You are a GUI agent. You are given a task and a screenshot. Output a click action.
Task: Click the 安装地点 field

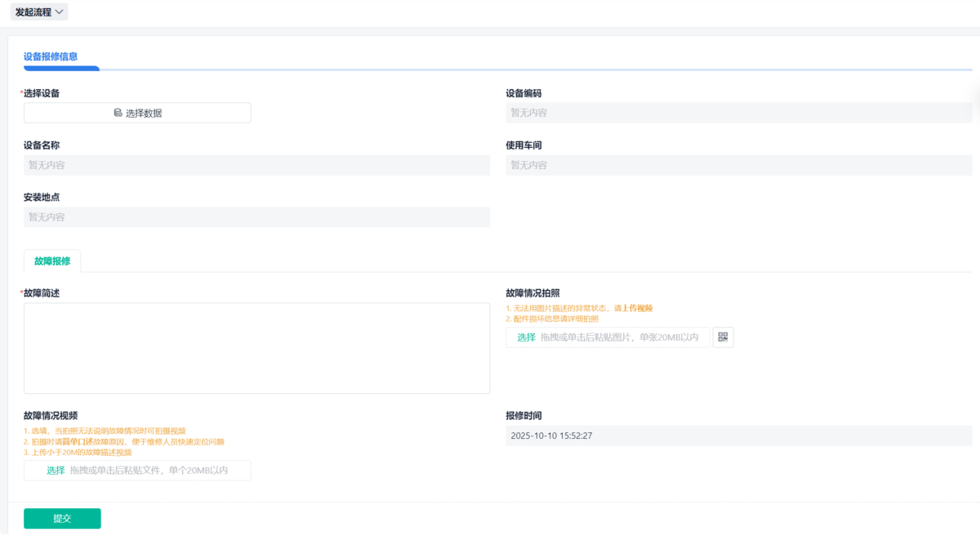[x=256, y=217]
